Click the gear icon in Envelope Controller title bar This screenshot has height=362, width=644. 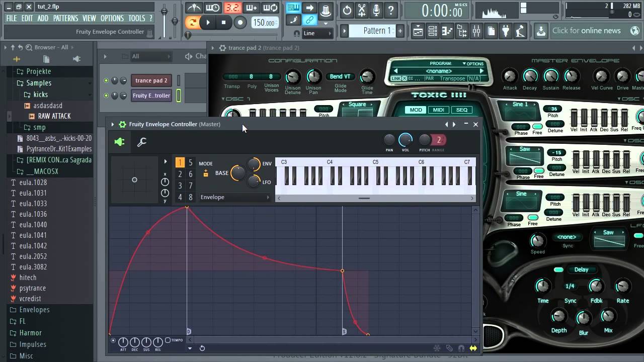[x=122, y=124]
